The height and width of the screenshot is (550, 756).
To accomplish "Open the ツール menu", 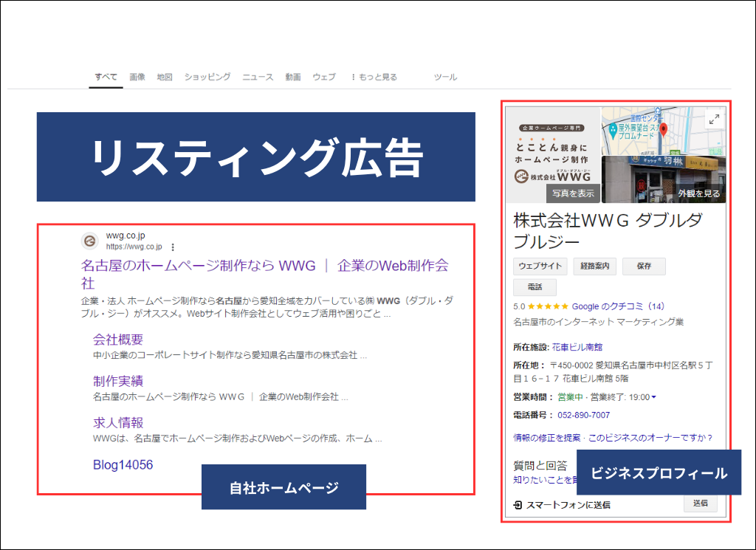I will 445,77.
